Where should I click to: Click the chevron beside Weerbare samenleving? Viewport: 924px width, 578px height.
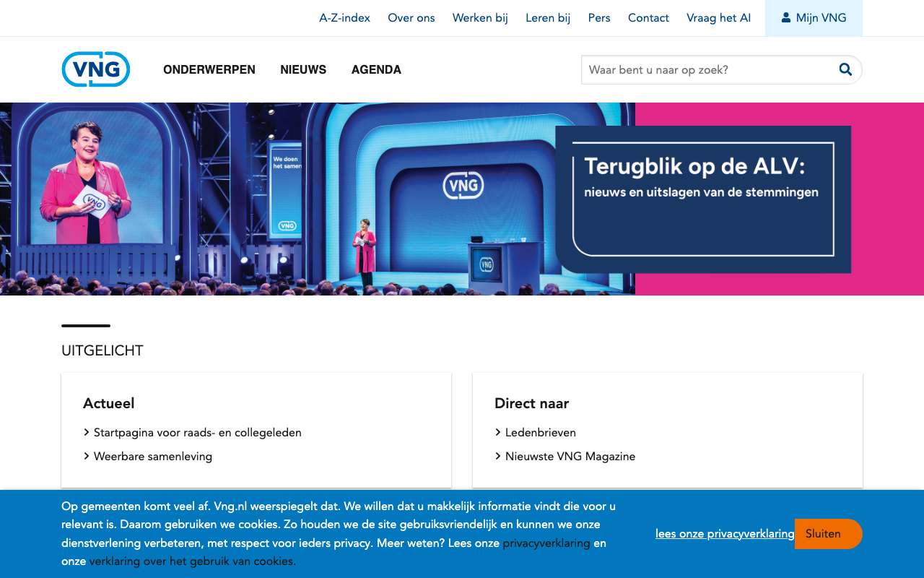(x=87, y=456)
